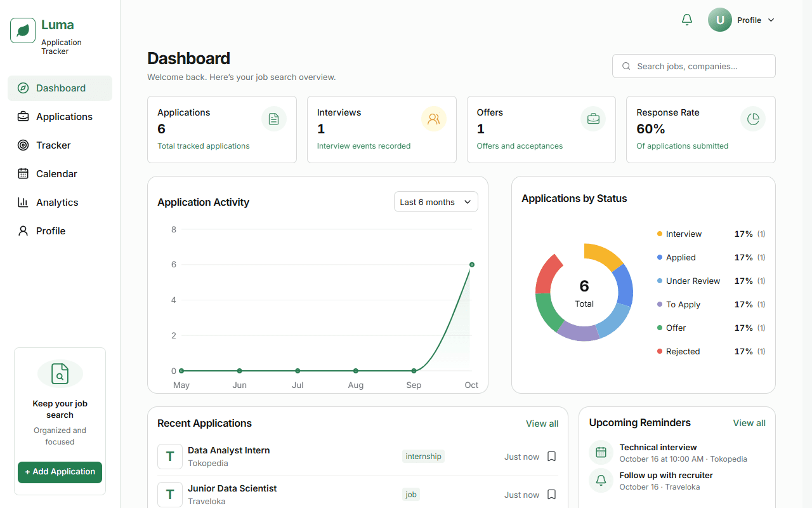
Task: Click the Under Review legend entry
Action: [x=711, y=281]
